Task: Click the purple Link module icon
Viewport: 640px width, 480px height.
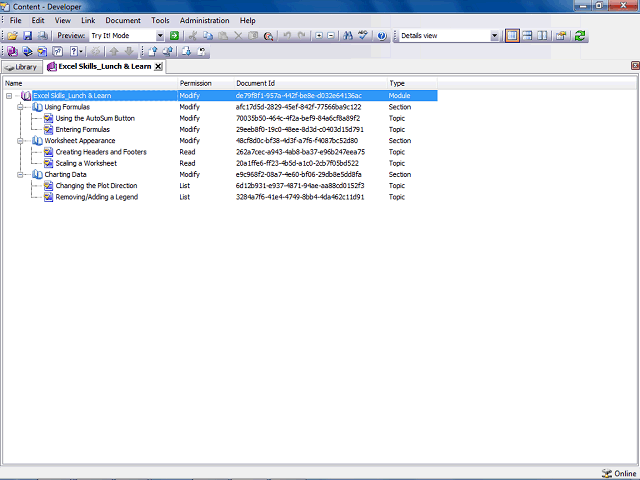Action: 13,51
